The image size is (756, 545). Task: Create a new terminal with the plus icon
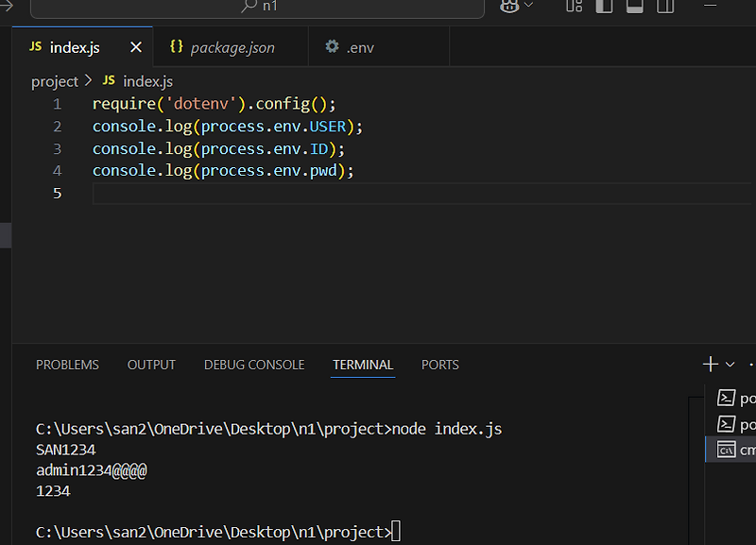pyautogui.click(x=709, y=364)
